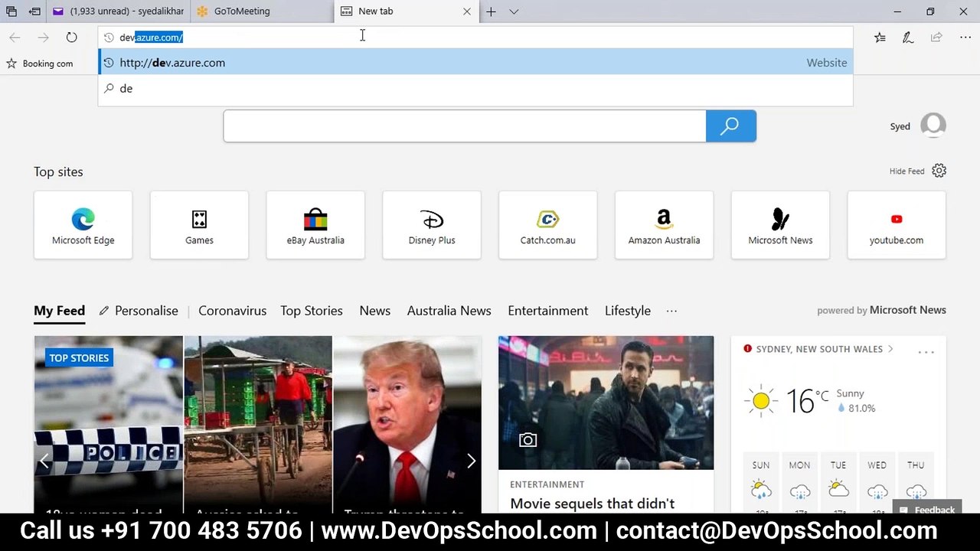Click the web search input field
980x551 pixels.
click(x=465, y=126)
